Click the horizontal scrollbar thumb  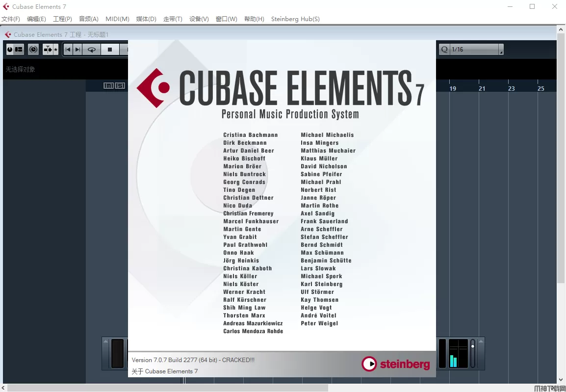167,388
